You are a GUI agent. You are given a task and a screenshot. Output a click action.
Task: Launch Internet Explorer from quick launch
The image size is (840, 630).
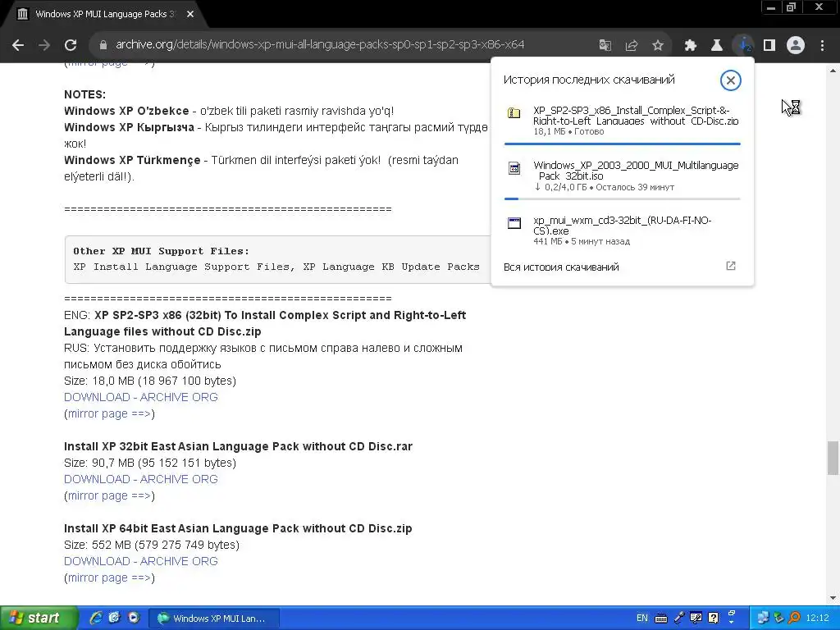(95, 618)
